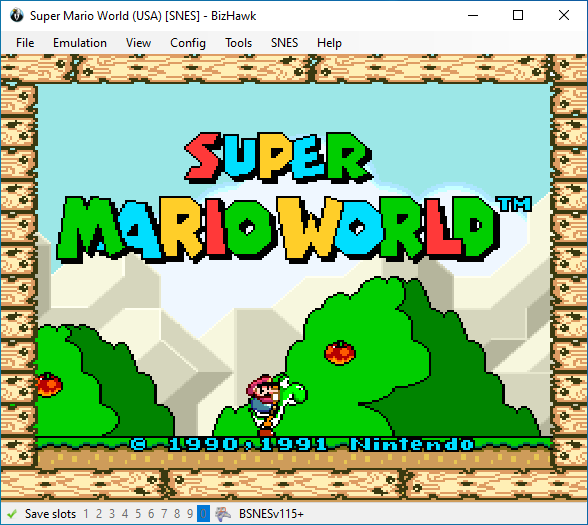588x525 pixels.
Task: Open the Tools menu
Action: point(238,43)
